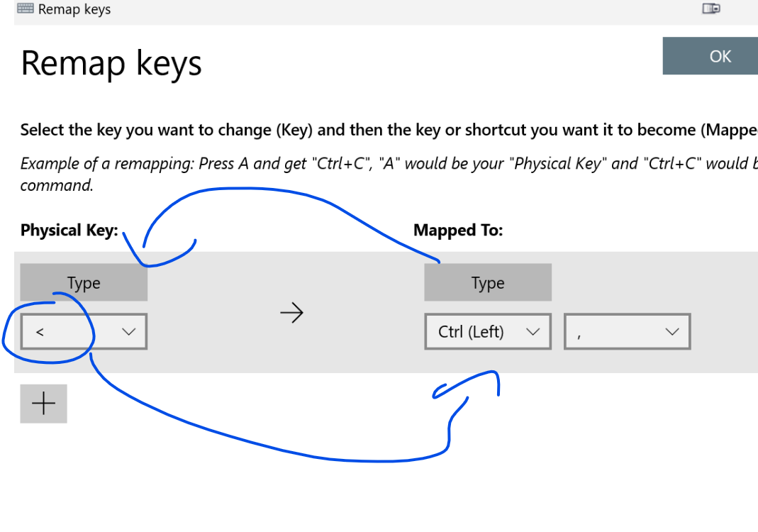Expand the Ctrl (Left) key dropdown
The image size is (758, 532).
coord(488,331)
